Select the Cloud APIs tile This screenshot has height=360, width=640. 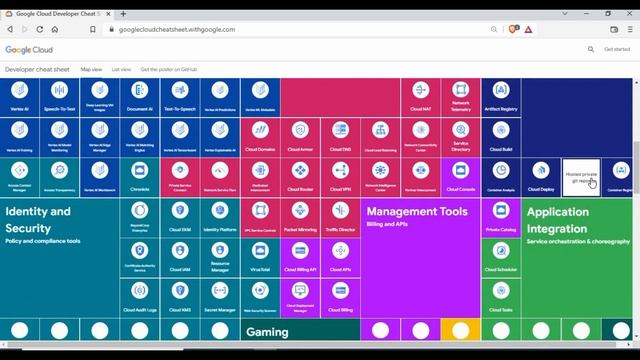click(340, 258)
